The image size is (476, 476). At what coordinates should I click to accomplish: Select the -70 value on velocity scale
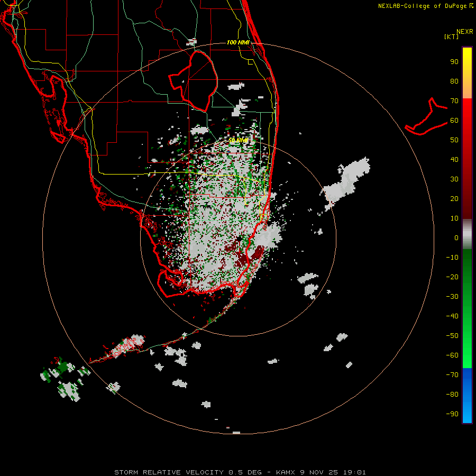(452, 374)
